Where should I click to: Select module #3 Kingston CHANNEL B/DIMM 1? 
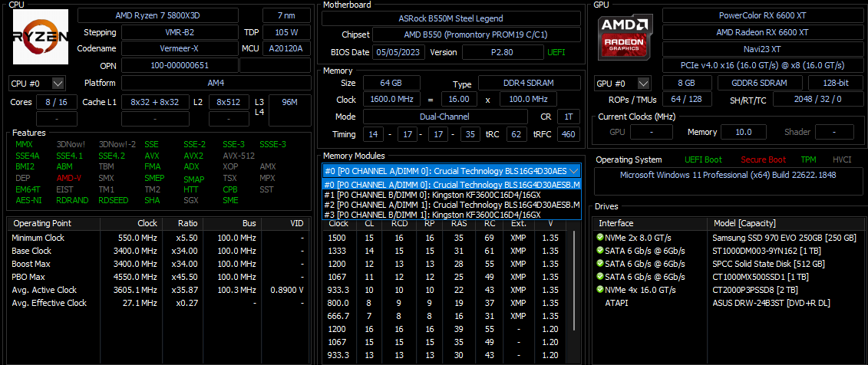[451, 215]
